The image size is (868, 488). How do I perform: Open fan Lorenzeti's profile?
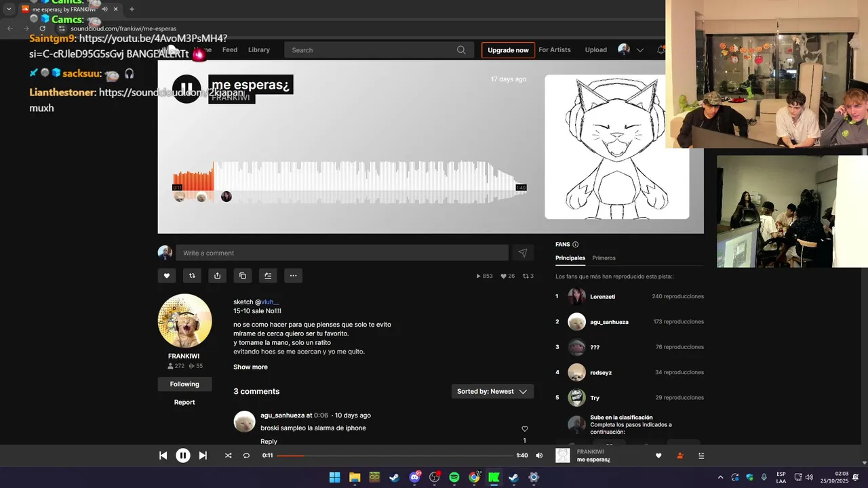(x=602, y=296)
